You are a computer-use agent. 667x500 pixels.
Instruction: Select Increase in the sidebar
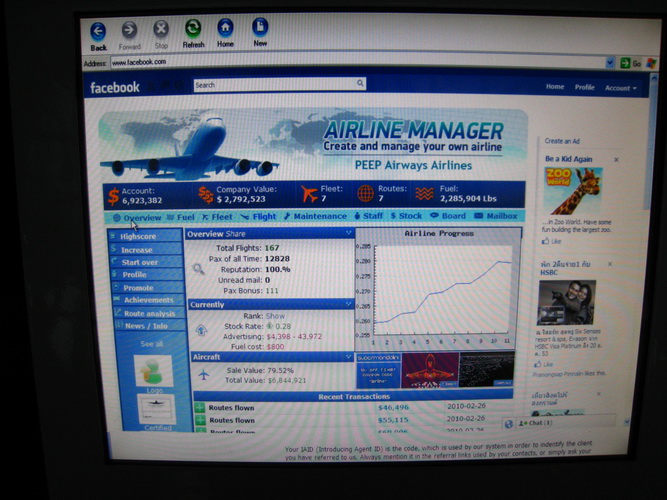145,250
